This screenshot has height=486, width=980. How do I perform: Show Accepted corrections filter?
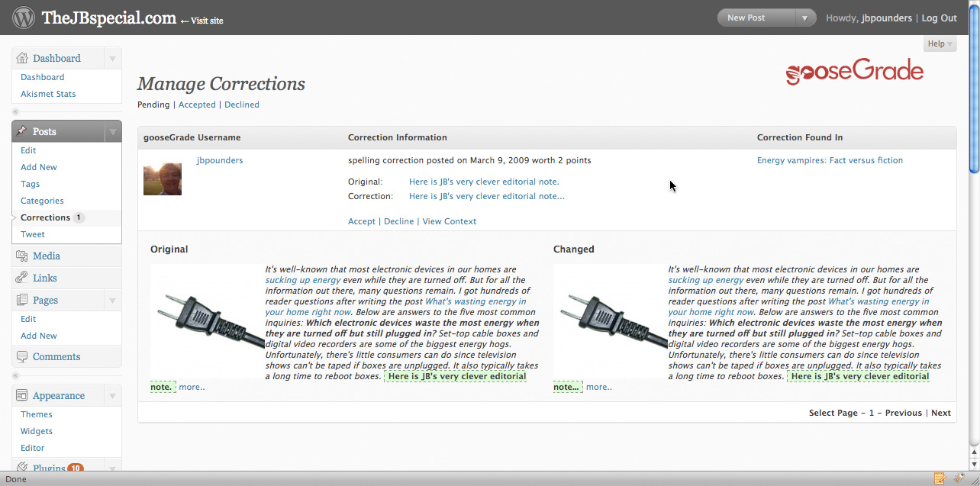tap(197, 105)
